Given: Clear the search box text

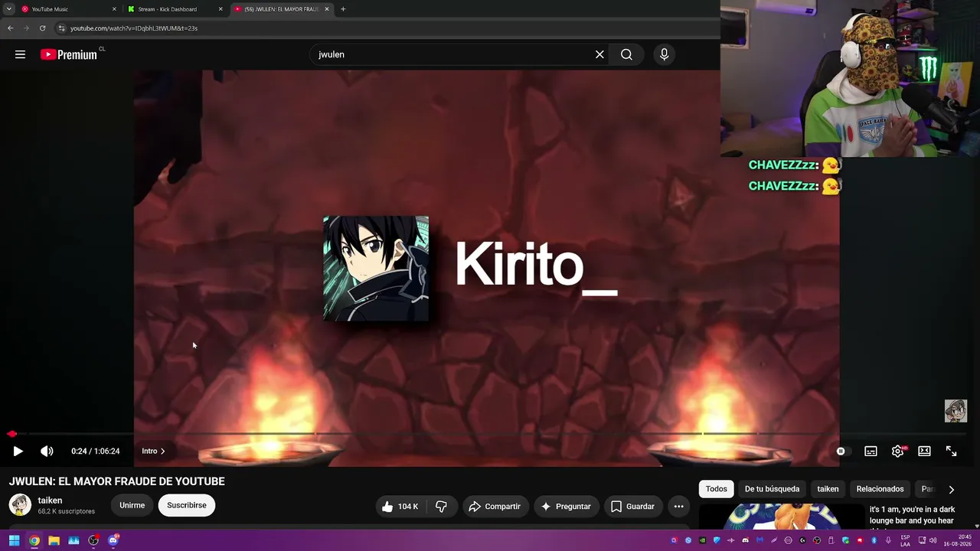Looking at the screenshot, I should point(599,54).
